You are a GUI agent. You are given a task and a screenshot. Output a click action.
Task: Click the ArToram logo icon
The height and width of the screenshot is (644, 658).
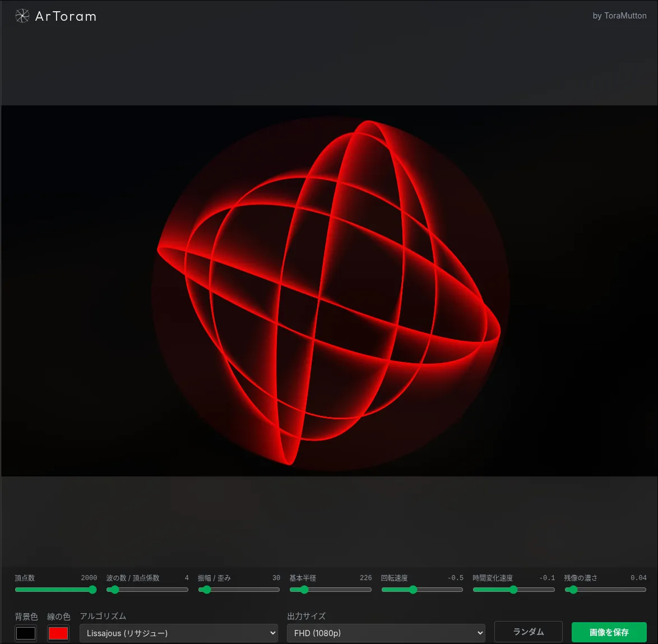tap(22, 16)
